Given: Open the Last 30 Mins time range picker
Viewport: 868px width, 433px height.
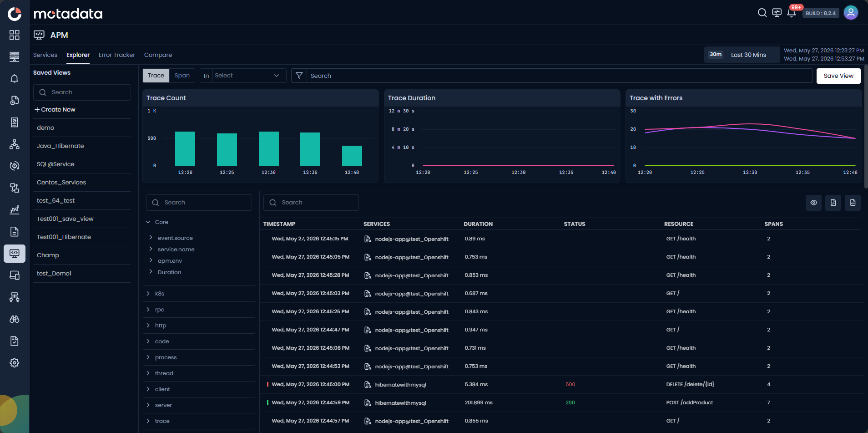Looking at the screenshot, I should pos(742,55).
